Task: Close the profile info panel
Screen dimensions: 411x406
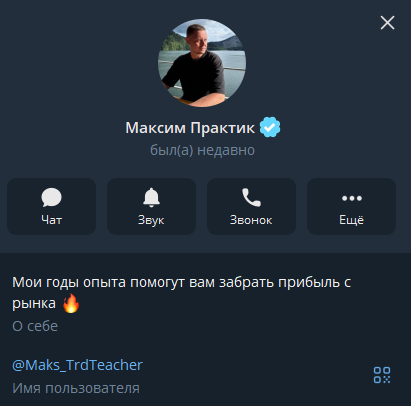Action: [x=387, y=23]
